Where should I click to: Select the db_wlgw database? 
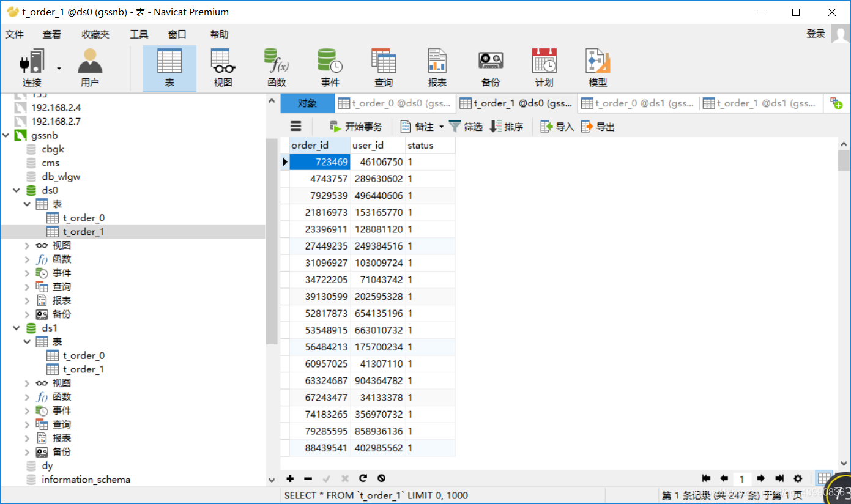(x=61, y=177)
